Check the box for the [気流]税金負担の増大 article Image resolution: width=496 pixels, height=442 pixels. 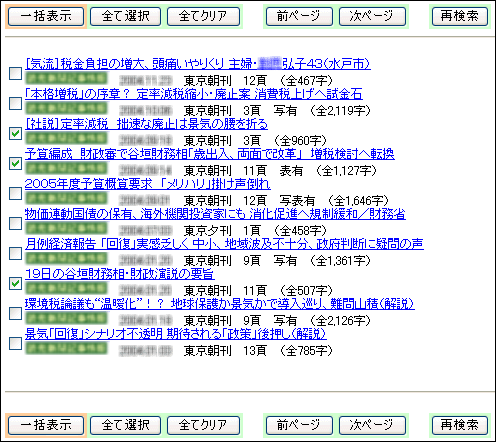coord(15,73)
